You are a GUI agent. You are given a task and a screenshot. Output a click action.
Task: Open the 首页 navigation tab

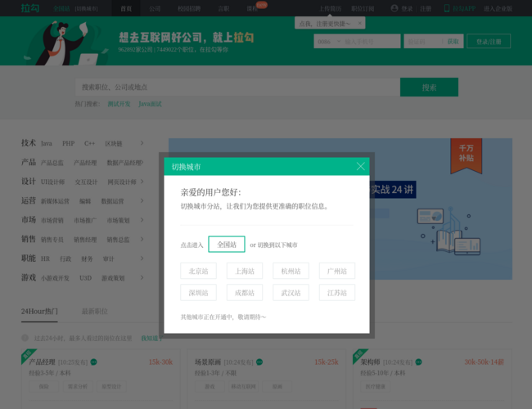[x=126, y=8]
